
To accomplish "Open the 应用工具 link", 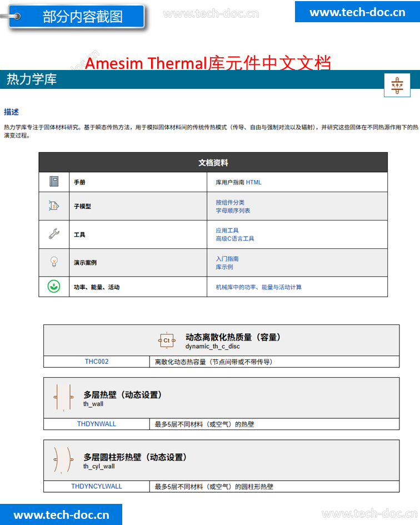I will pos(227,231).
